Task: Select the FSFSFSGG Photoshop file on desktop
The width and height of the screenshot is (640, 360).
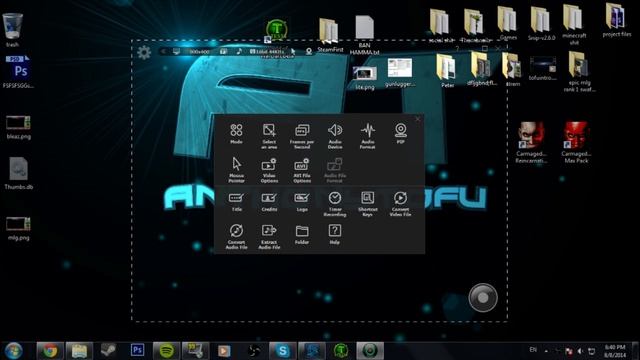Action: (x=18, y=72)
